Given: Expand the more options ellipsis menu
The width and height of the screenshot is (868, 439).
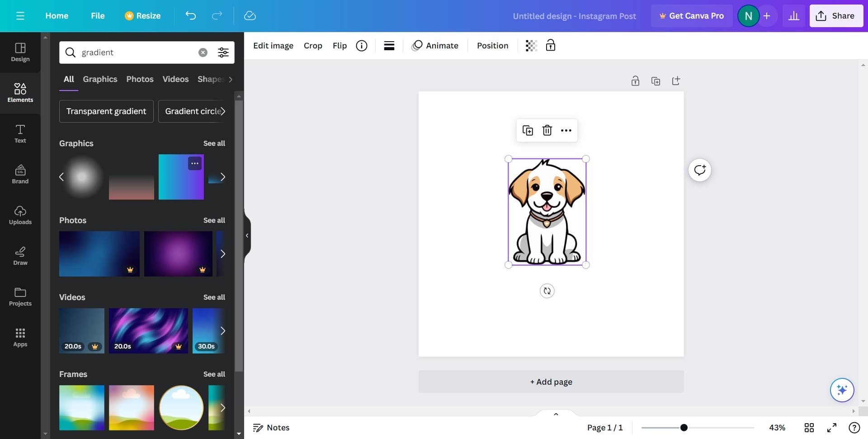Looking at the screenshot, I should (x=566, y=130).
